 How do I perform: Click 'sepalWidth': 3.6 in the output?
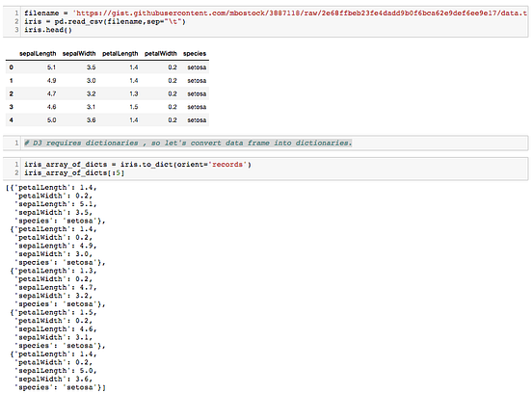point(54,380)
